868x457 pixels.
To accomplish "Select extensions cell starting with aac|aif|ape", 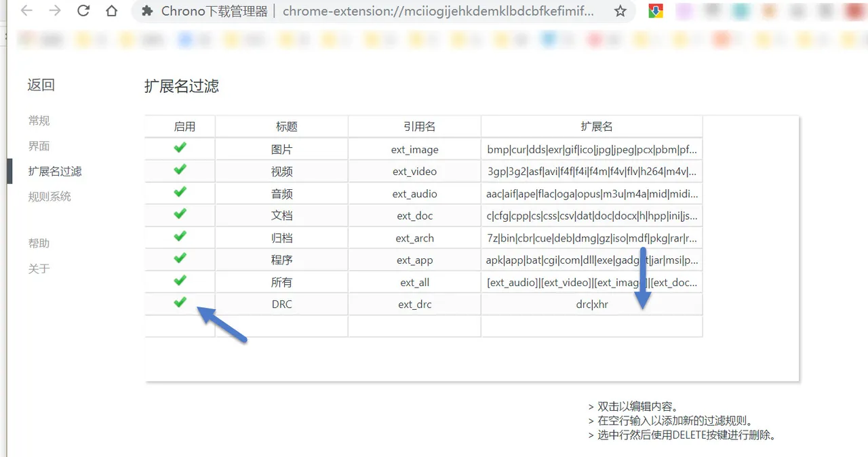I will tap(592, 194).
